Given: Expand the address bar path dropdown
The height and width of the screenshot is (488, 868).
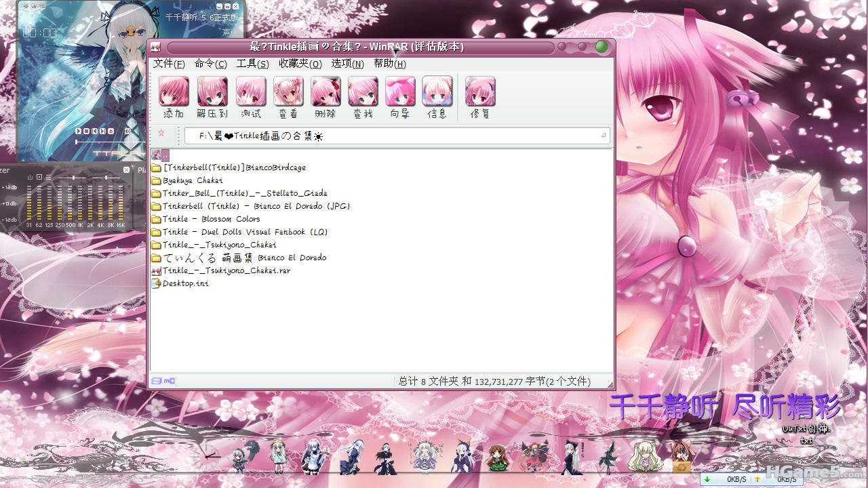Looking at the screenshot, I should (604, 136).
